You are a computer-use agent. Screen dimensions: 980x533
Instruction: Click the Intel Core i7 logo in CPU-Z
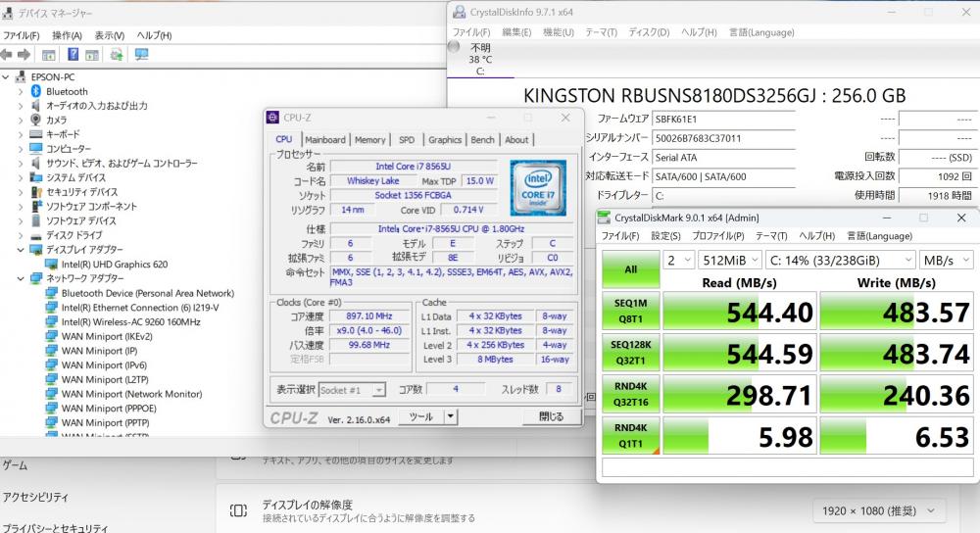tap(538, 187)
